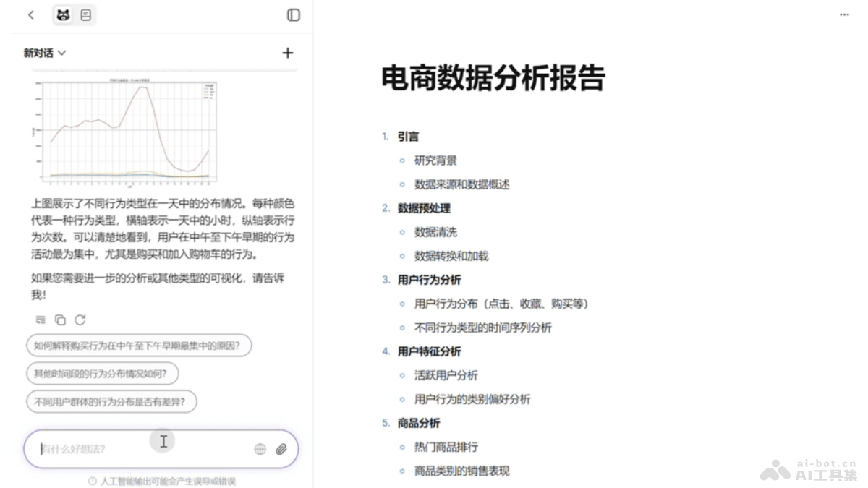Screen dimensions: 868x488
Task: Toggle the side panel with the top-right panel icon
Action: pos(294,14)
